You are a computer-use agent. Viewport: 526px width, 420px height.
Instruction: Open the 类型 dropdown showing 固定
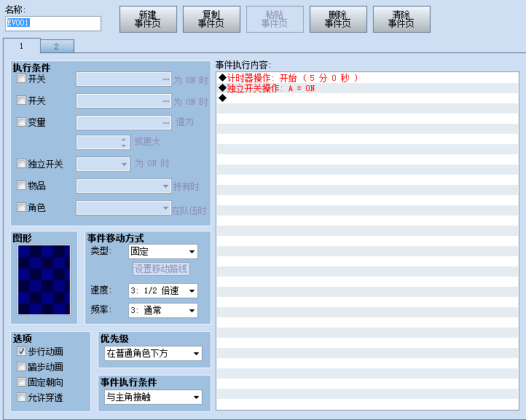[163, 251]
